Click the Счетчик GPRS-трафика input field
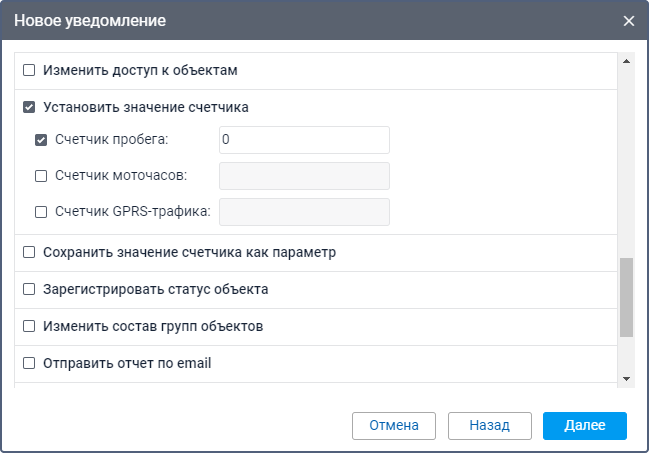649x453 pixels. [x=303, y=212]
